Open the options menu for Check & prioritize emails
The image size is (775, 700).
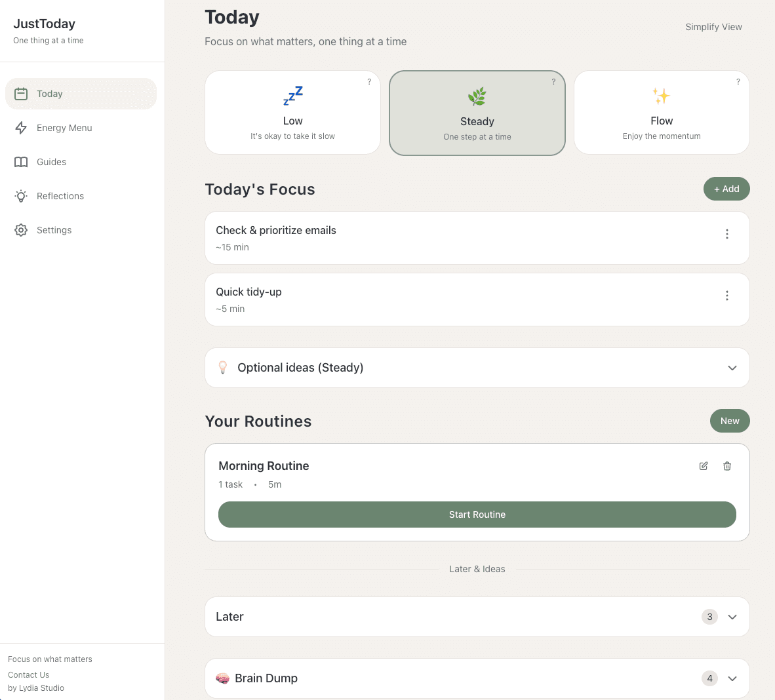pos(726,233)
